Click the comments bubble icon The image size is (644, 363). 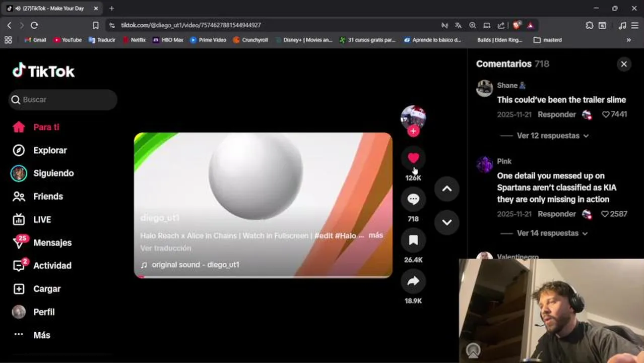coord(413,199)
